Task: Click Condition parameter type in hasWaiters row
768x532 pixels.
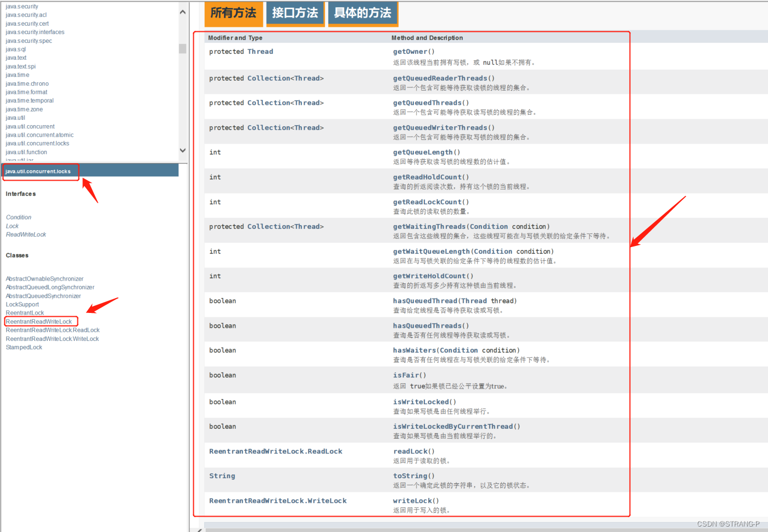Action: click(459, 350)
